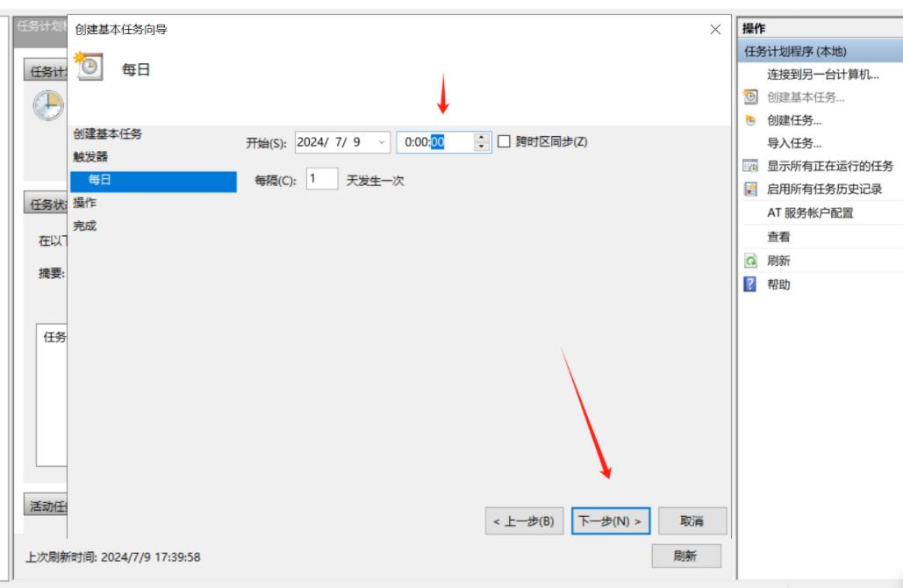Select 操作 step in wizard sidebar
This screenshot has width=903, height=588.
click(x=85, y=203)
